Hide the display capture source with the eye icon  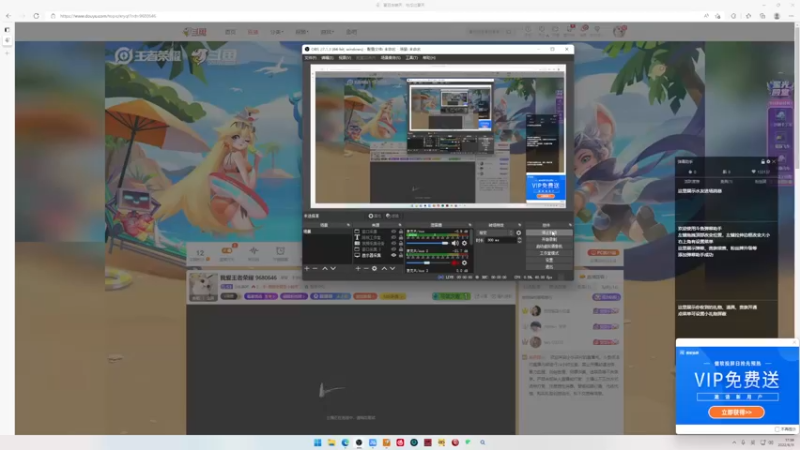coord(393,255)
